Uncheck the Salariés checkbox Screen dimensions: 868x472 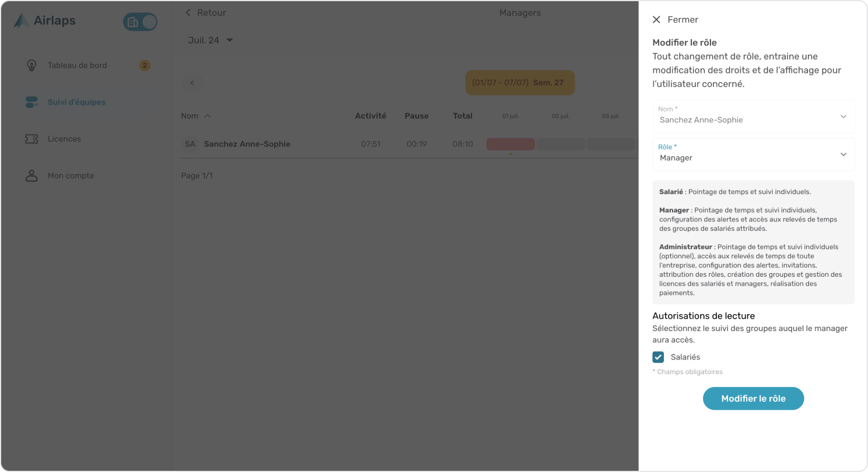[x=658, y=357]
